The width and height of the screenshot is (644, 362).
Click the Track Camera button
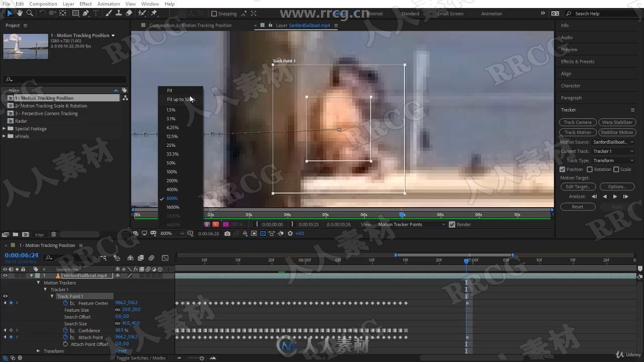pos(578,122)
